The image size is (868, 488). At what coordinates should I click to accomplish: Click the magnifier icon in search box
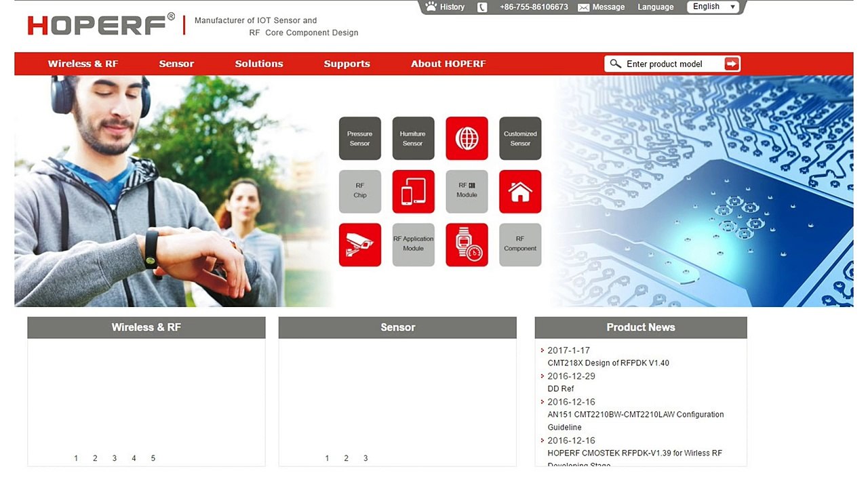616,64
